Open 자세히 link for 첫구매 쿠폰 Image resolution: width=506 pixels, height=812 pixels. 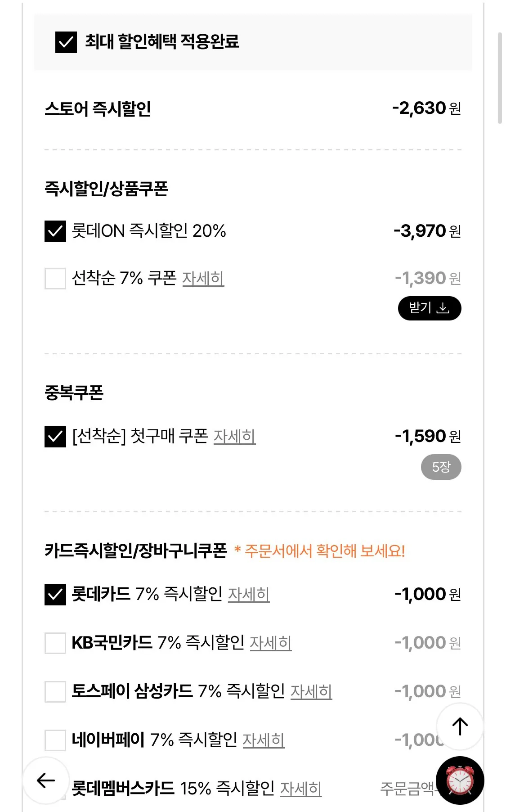click(x=234, y=437)
